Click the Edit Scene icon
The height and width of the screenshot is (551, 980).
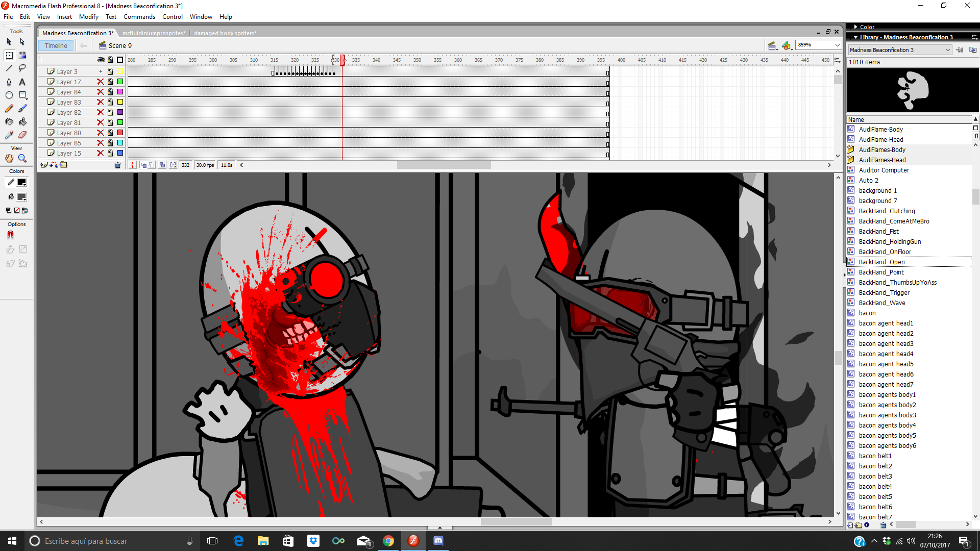(772, 45)
